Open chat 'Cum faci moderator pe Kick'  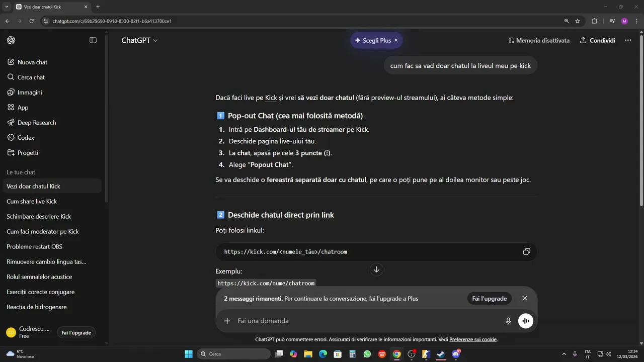point(52,231)
